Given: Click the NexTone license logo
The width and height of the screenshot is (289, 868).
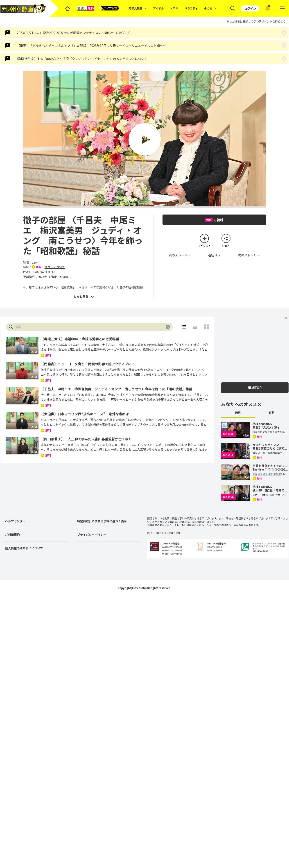Looking at the screenshot, I should [200, 546].
